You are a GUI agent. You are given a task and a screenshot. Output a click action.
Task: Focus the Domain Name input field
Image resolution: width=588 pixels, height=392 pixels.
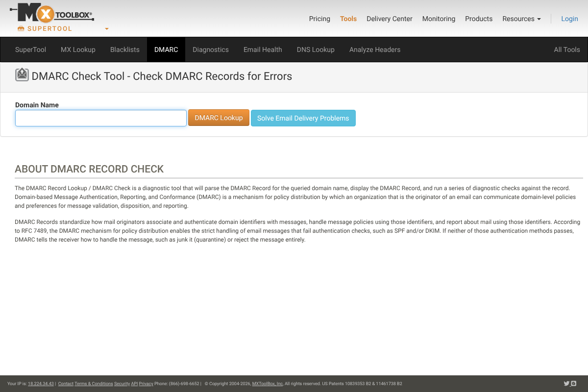(101, 118)
